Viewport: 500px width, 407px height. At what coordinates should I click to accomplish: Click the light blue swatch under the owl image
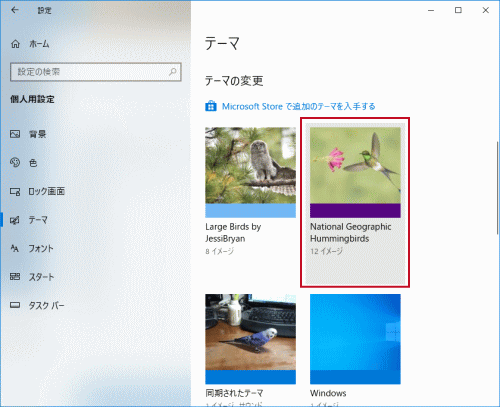(x=250, y=211)
